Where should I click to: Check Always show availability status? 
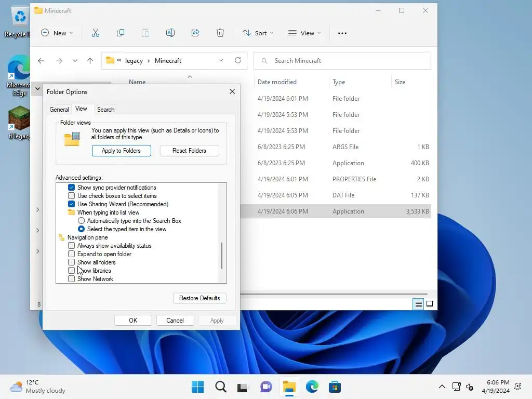[71, 246]
